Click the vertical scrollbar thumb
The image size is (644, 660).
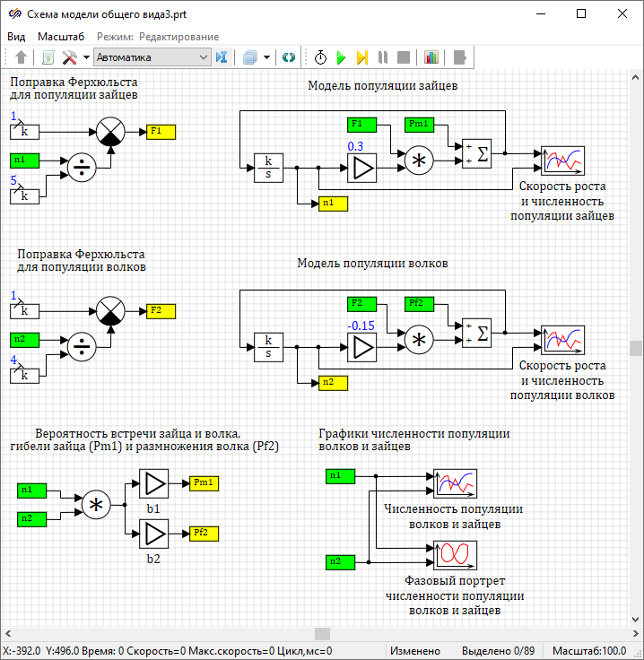(x=635, y=348)
